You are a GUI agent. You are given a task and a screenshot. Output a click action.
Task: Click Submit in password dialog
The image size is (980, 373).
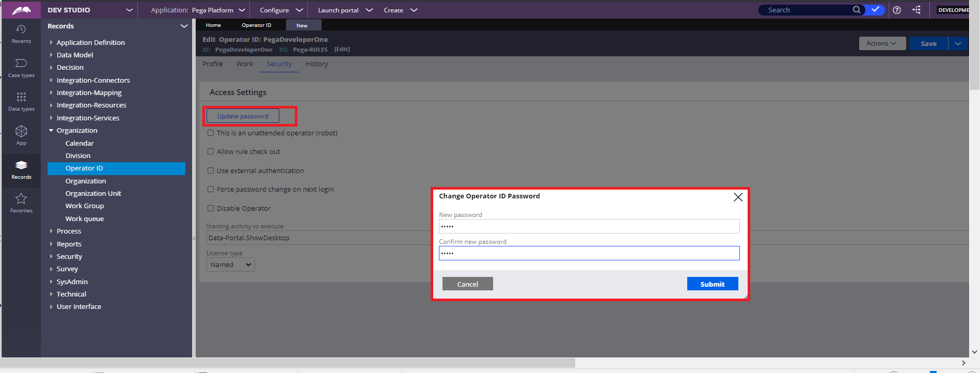pos(713,284)
